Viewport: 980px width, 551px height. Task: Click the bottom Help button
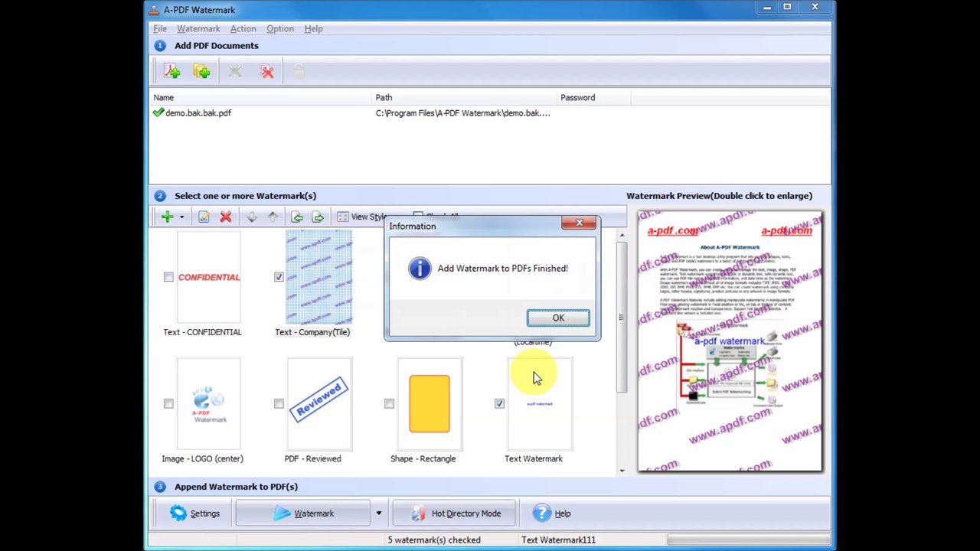[x=552, y=514]
